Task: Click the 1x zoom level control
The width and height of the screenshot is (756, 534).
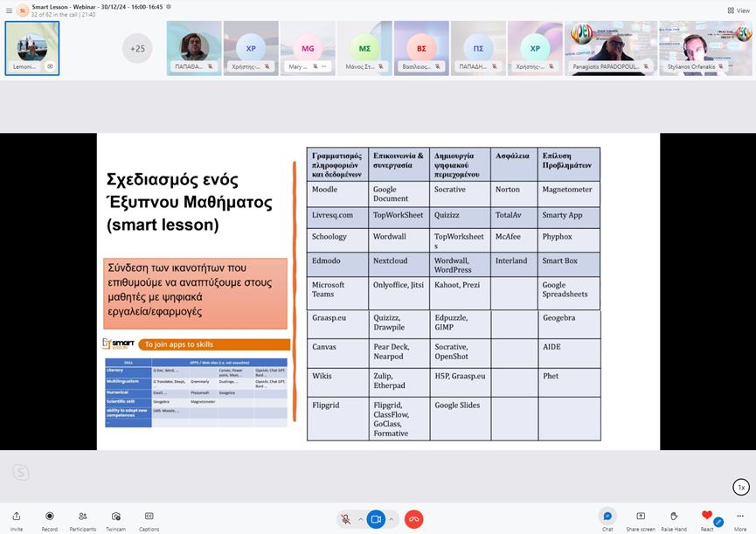Action: (x=740, y=487)
